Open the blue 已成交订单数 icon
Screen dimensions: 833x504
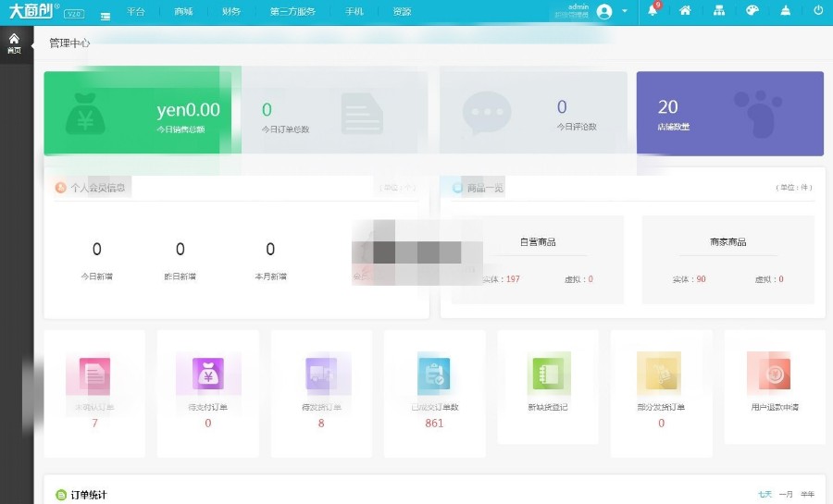tap(434, 374)
